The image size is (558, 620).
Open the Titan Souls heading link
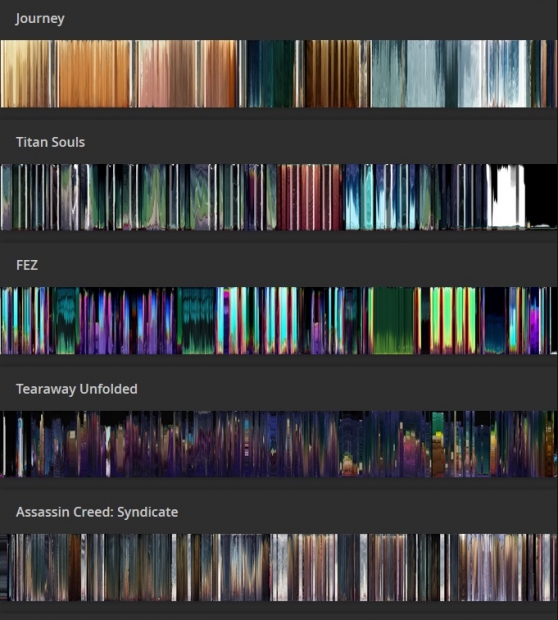coord(50,142)
